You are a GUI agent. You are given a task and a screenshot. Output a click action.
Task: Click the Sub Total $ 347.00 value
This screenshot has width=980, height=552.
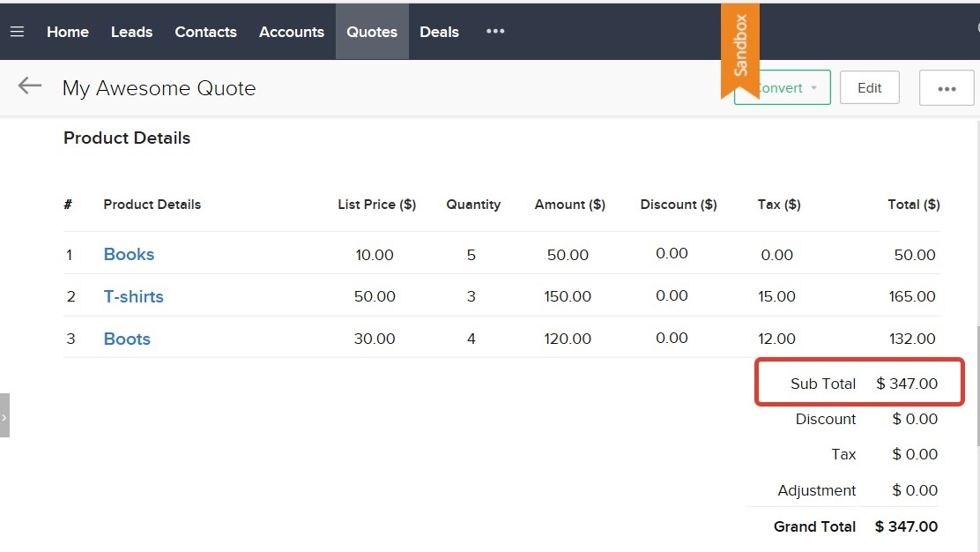[907, 384]
